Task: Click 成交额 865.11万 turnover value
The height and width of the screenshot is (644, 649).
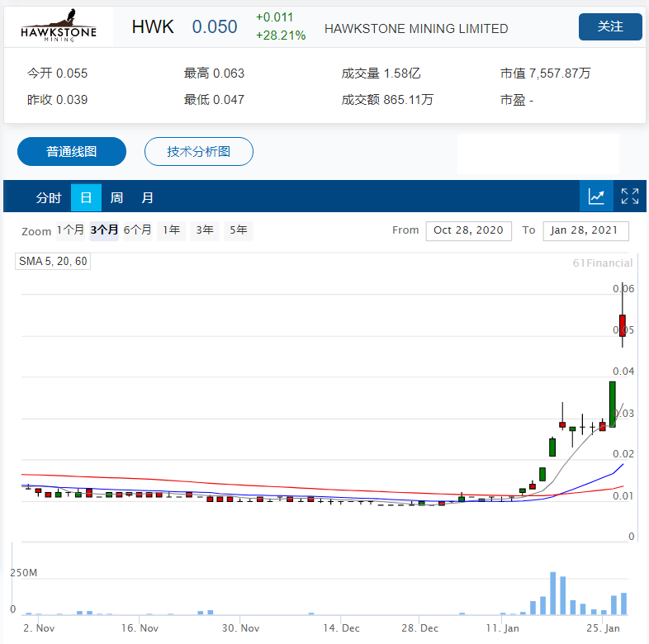Action: click(387, 100)
